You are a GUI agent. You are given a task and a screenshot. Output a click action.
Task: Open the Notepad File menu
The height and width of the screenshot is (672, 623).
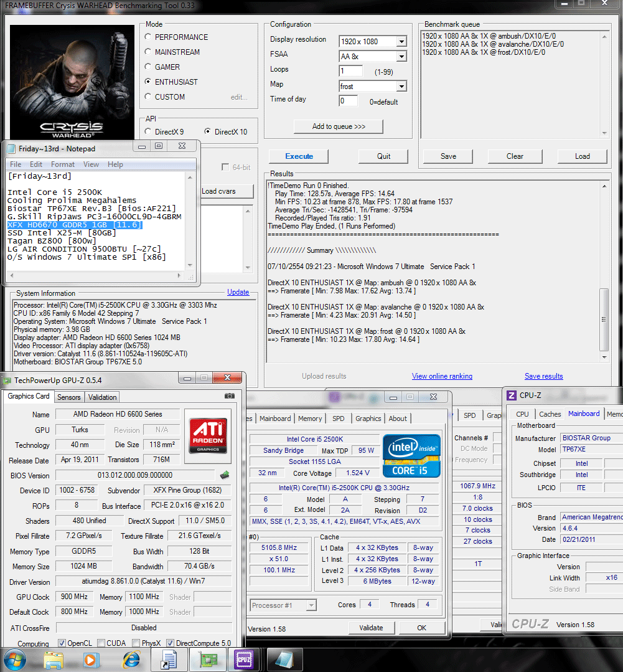pyautogui.click(x=16, y=164)
